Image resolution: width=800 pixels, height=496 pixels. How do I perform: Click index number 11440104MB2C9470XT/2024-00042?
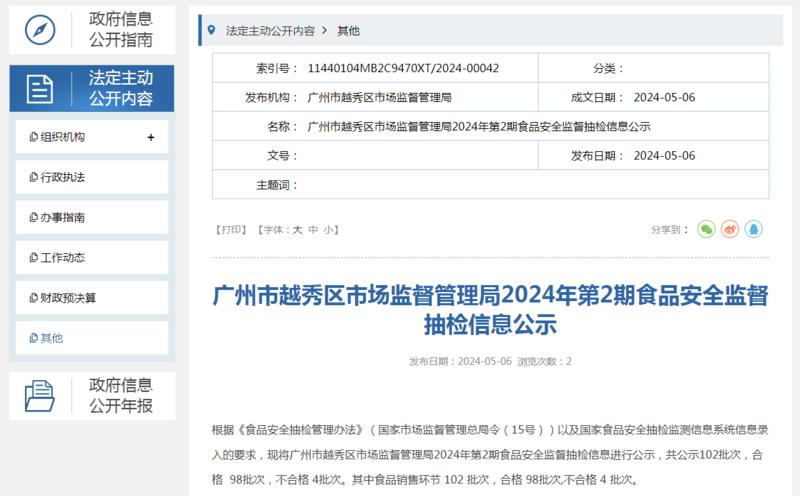tap(403, 68)
